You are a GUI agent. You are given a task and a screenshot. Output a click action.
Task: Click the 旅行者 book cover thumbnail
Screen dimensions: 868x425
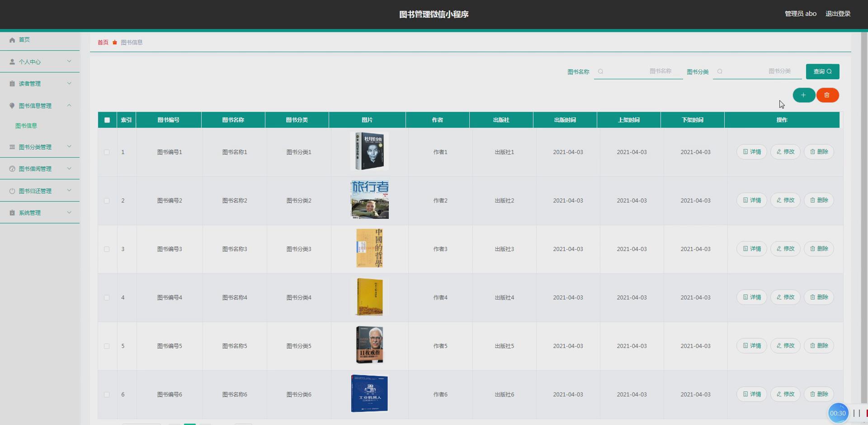coord(370,200)
